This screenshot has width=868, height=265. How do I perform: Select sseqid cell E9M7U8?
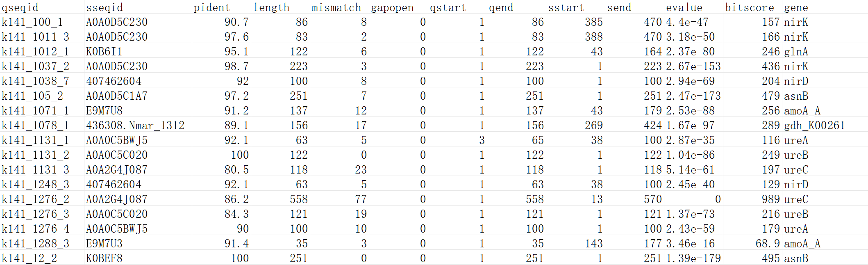(138, 110)
